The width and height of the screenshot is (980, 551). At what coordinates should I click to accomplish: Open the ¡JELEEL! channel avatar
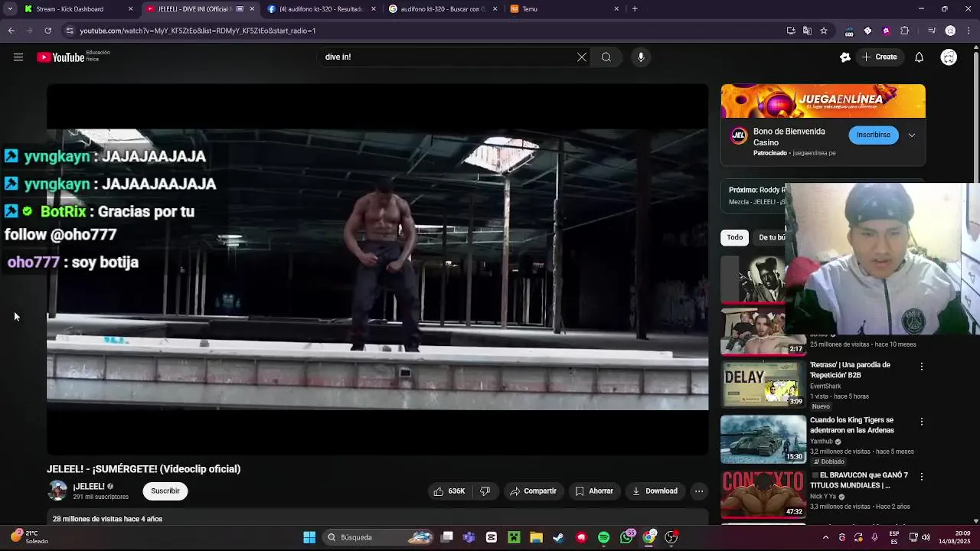point(57,491)
